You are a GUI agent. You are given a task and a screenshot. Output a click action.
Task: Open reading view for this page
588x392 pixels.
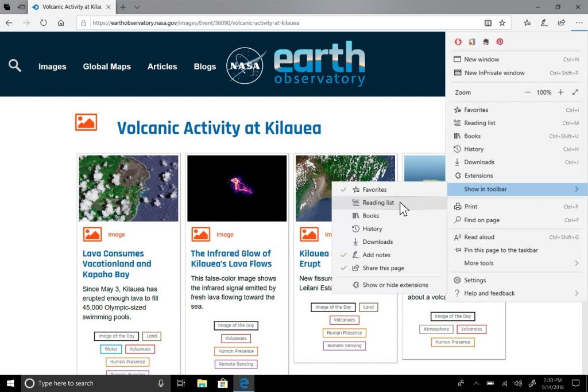click(x=488, y=23)
